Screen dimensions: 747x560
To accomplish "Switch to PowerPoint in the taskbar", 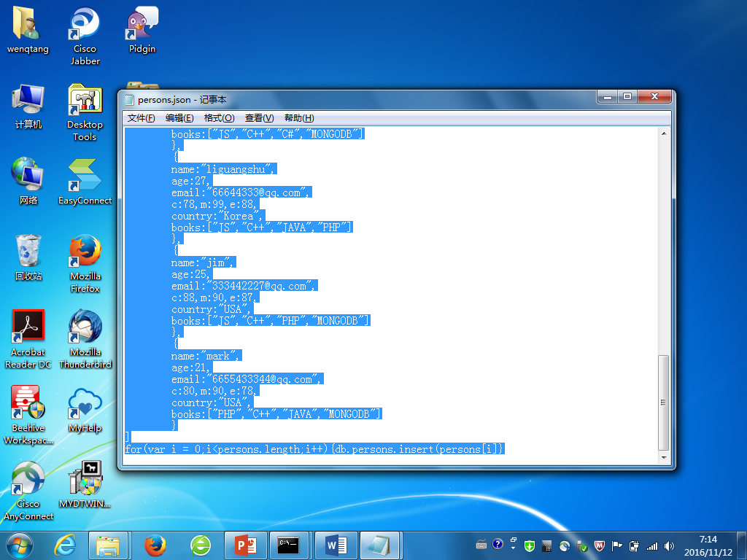I will [x=246, y=545].
